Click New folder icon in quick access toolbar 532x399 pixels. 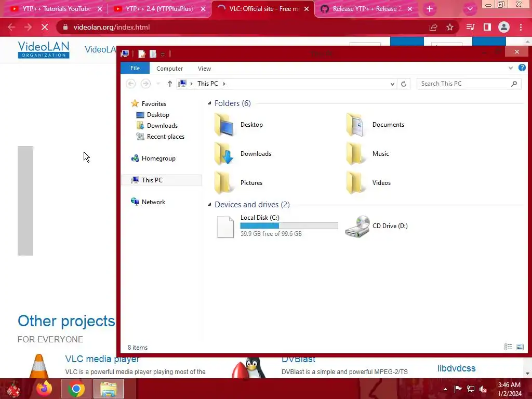click(153, 54)
